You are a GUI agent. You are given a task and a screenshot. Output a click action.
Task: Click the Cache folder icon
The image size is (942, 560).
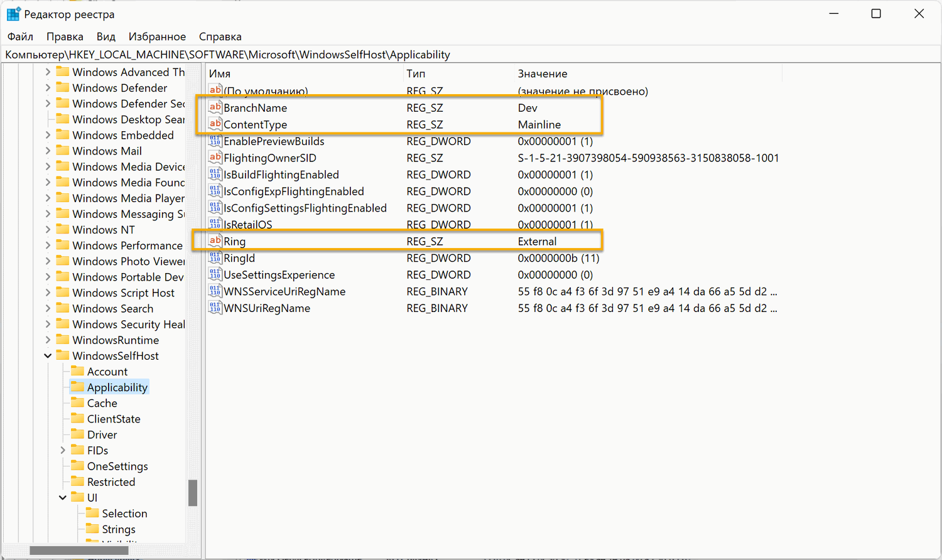tap(78, 402)
